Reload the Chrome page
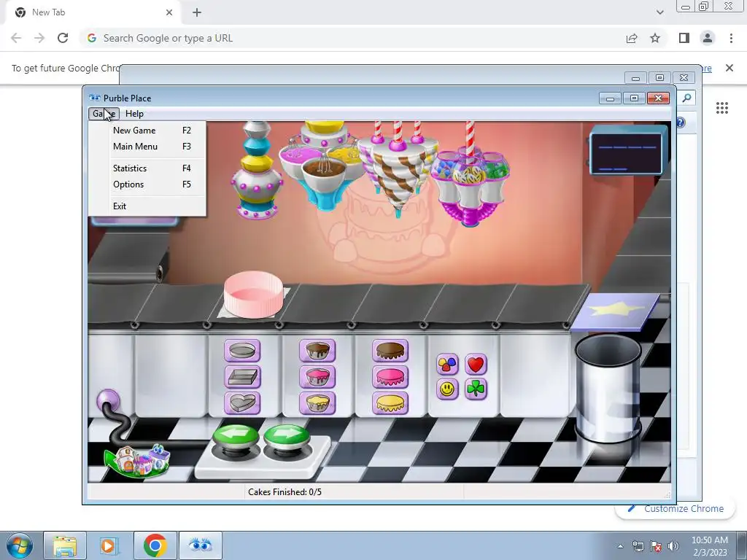This screenshot has height=560, width=747. point(63,38)
